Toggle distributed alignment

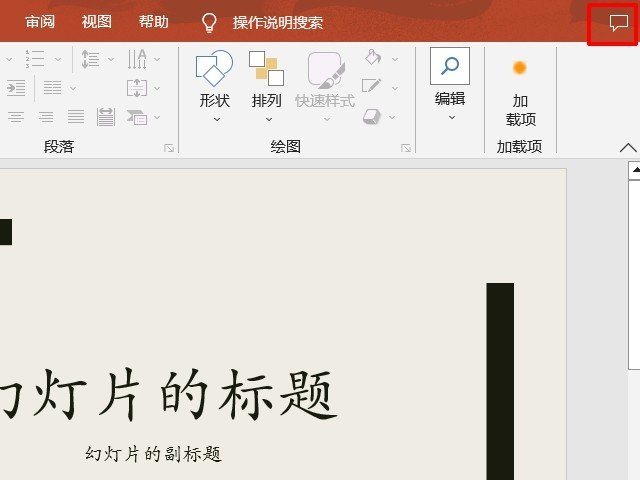(x=106, y=117)
